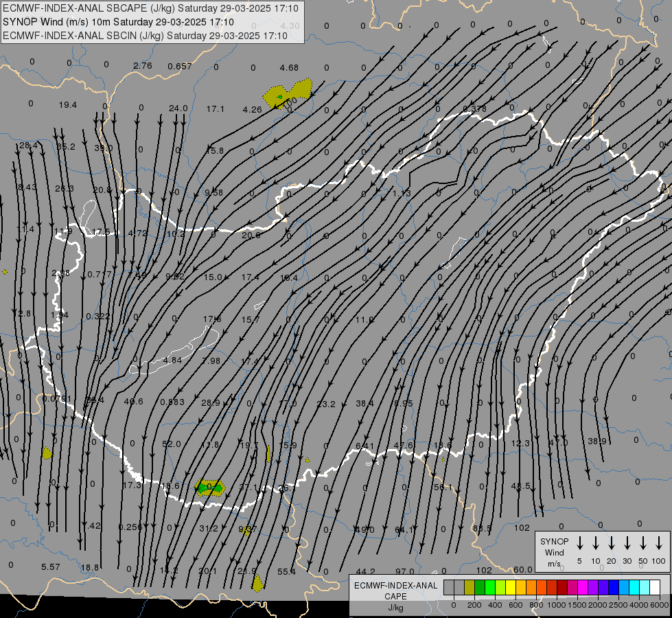Pick the dark red CAPE legend swatch
Image resolution: width=672 pixels, height=618 pixels.
click(562, 587)
